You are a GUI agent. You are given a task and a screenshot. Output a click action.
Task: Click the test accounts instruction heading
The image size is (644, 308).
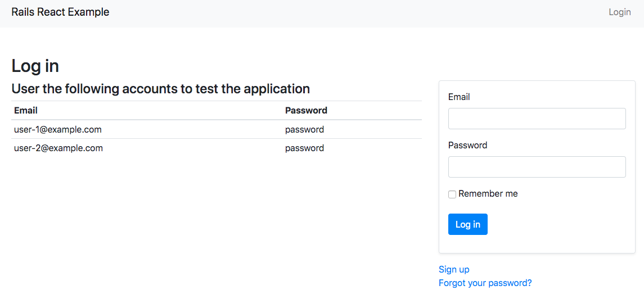point(161,89)
